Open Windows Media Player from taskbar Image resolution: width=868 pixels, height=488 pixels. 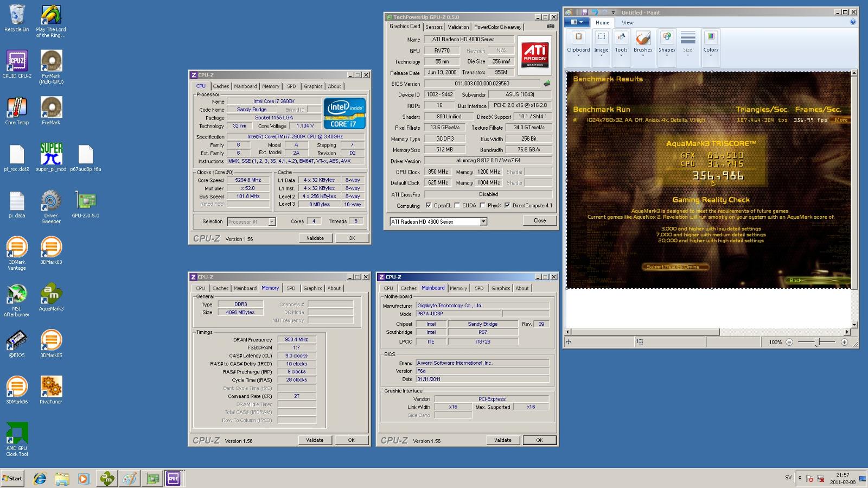pyautogui.click(x=84, y=478)
